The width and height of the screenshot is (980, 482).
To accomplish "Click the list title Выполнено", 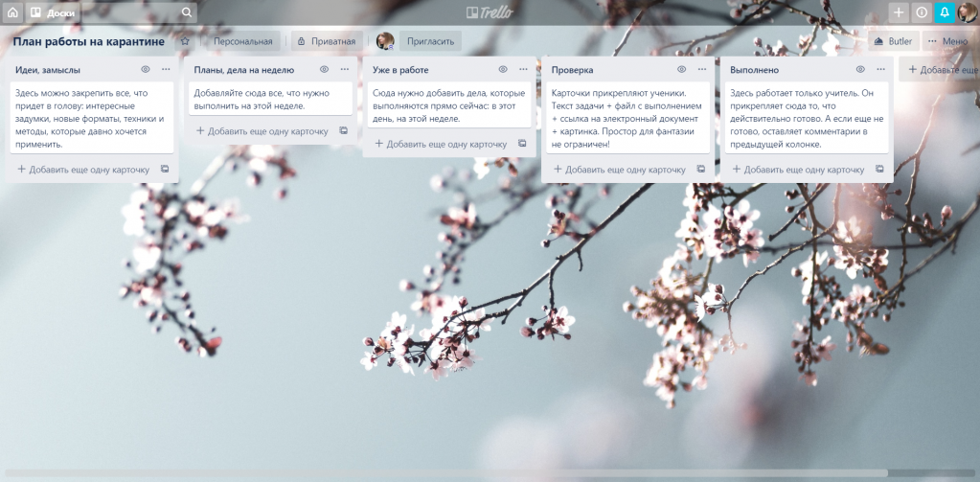I will tap(754, 70).
